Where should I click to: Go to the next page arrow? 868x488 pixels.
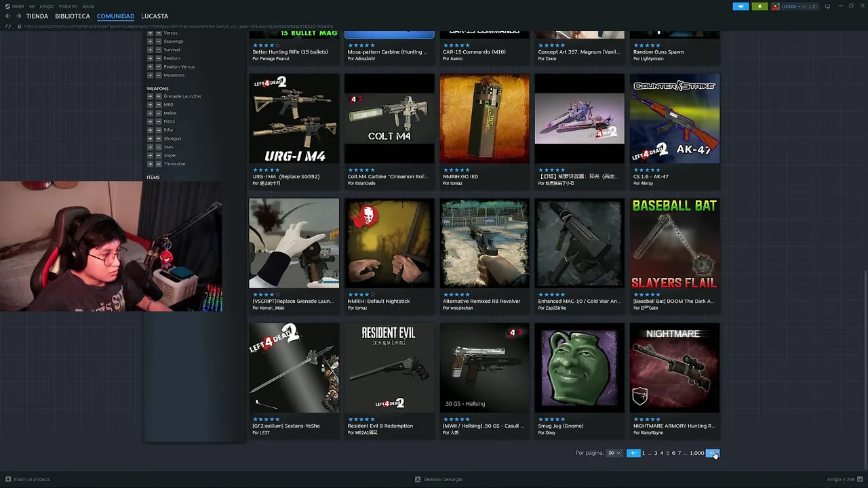coord(713,453)
